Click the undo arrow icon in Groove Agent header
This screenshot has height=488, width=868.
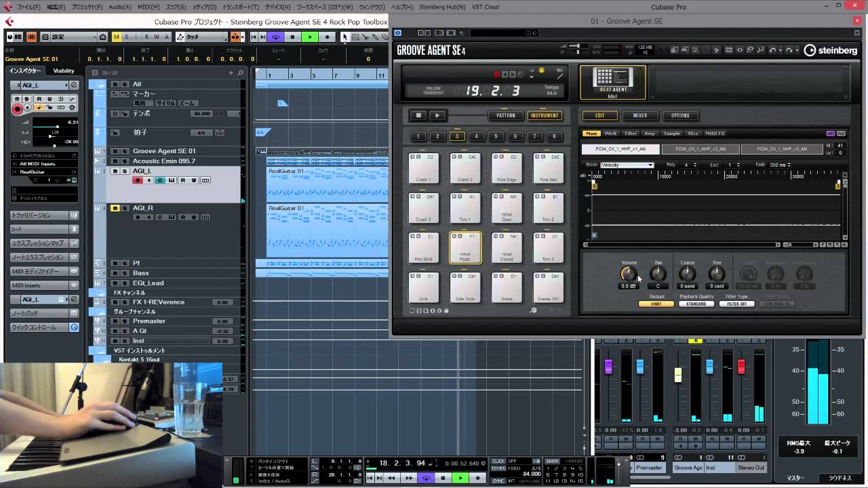coord(772,50)
